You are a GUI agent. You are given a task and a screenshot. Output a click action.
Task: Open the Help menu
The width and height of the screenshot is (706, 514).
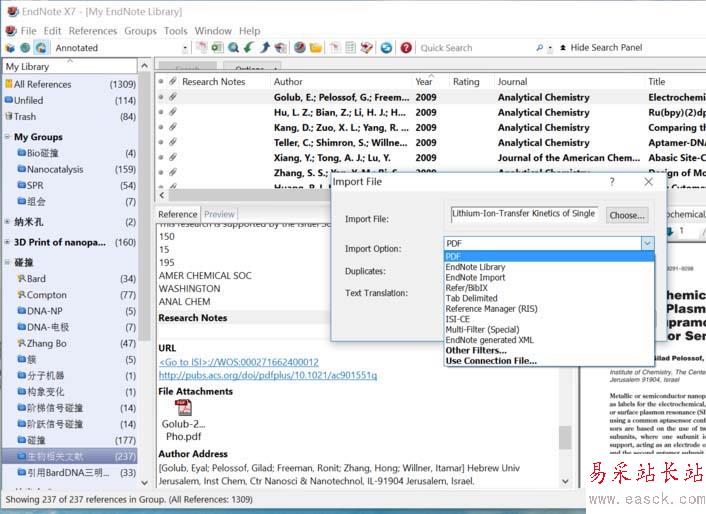pos(249,31)
